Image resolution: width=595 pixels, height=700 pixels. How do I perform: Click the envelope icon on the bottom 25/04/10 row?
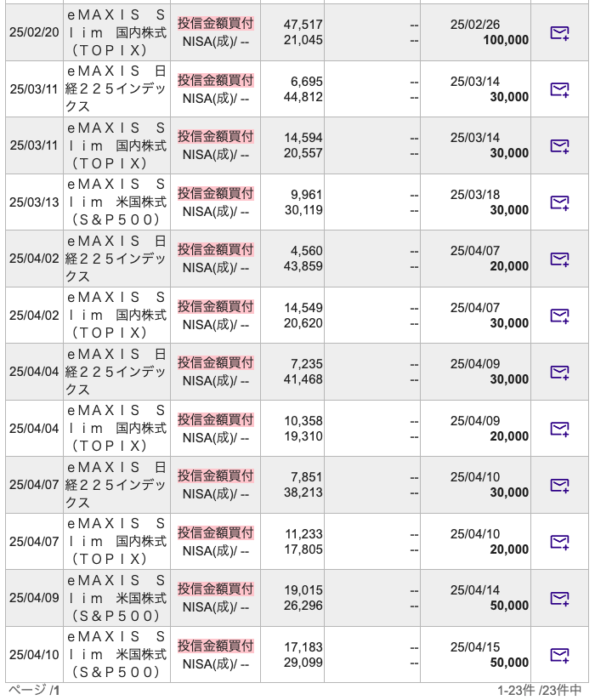pos(561,654)
